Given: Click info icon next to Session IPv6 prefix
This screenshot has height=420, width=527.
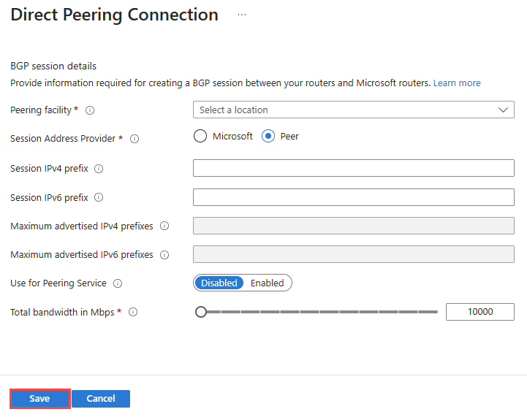Looking at the screenshot, I should click(x=99, y=197).
